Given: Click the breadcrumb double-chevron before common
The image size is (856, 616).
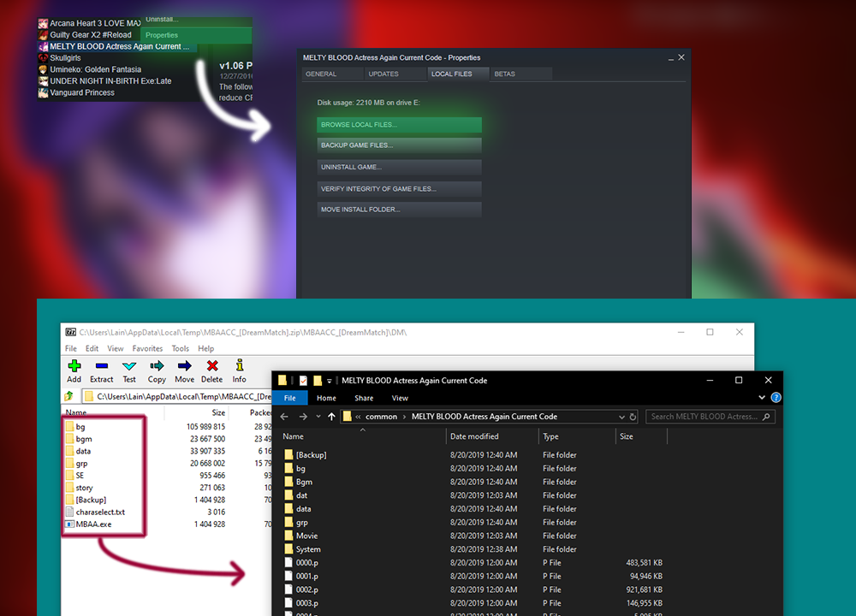Looking at the screenshot, I should [358, 417].
